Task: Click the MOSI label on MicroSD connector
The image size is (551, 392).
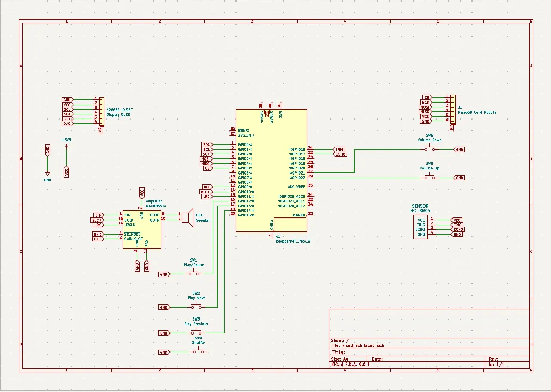Action: pos(425,107)
